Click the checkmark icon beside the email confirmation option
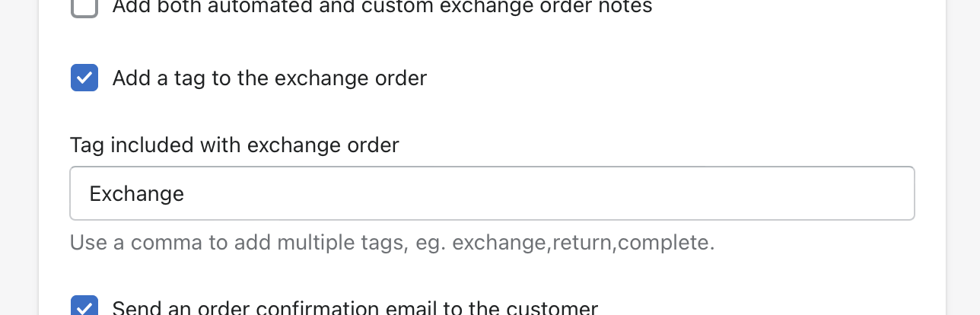The image size is (980, 315). [x=84, y=307]
